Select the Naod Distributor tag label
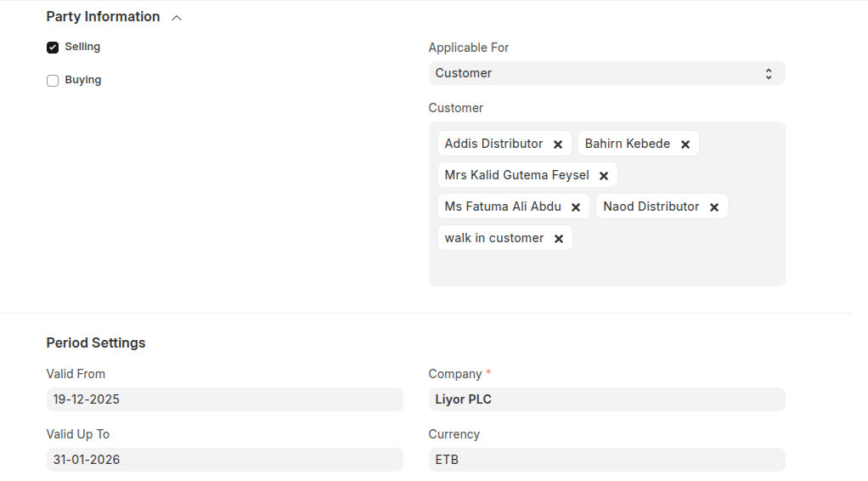Image resolution: width=868 pixels, height=481 pixels. [x=651, y=207]
